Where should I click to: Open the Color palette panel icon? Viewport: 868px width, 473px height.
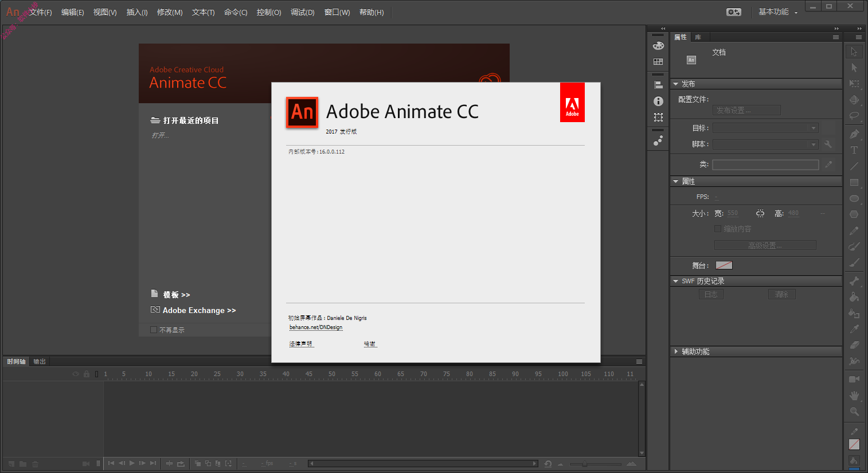coord(658,46)
